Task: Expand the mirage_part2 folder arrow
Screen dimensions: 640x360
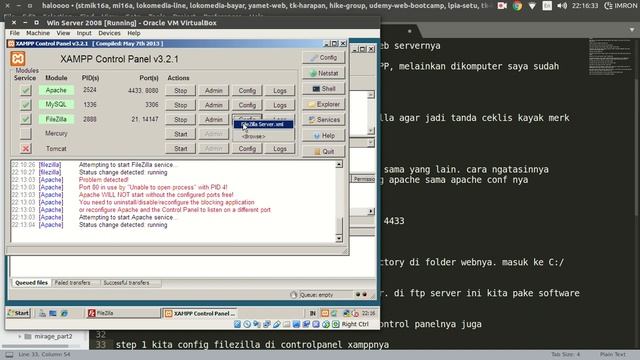Action: (19, 336)
